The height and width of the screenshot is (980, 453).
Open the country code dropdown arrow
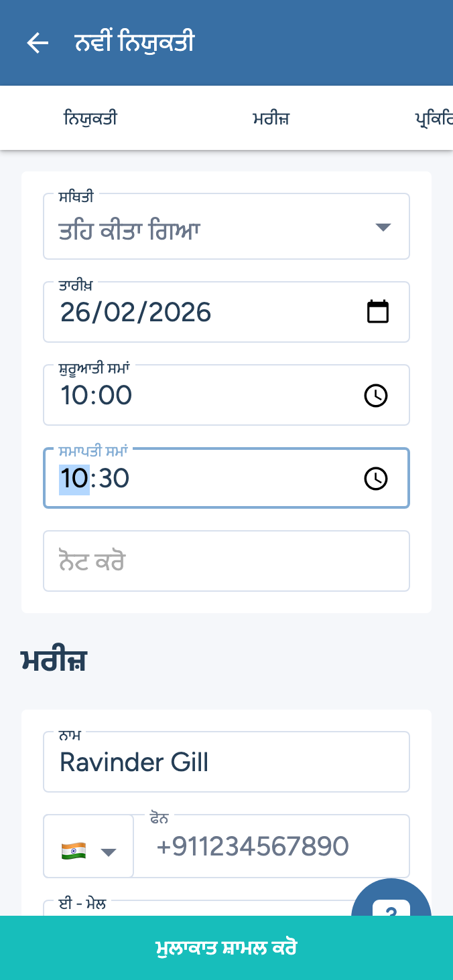[108, 852]
